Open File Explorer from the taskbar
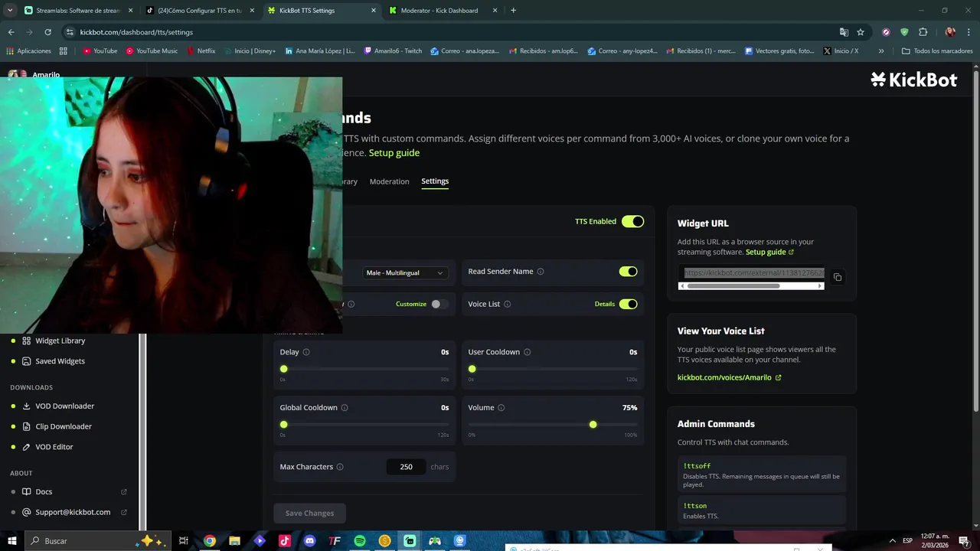The height and width of the screenshot is (551, 980). (235, 541)
